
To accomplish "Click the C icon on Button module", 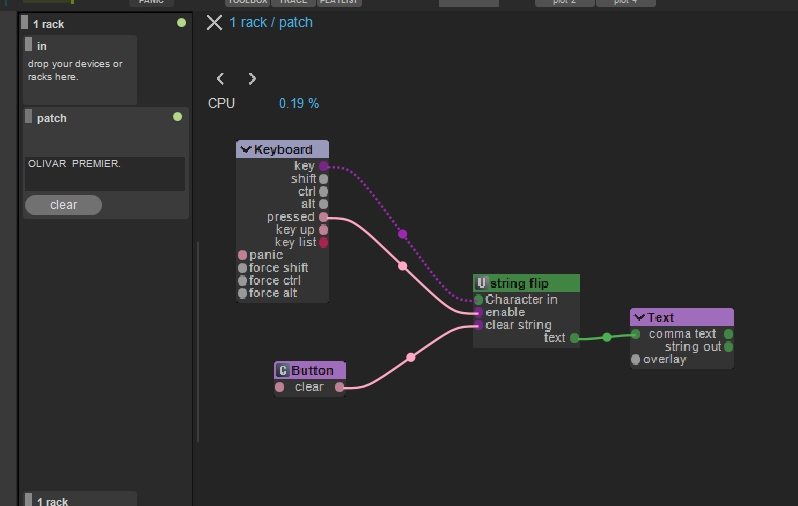I will (283, 371).
